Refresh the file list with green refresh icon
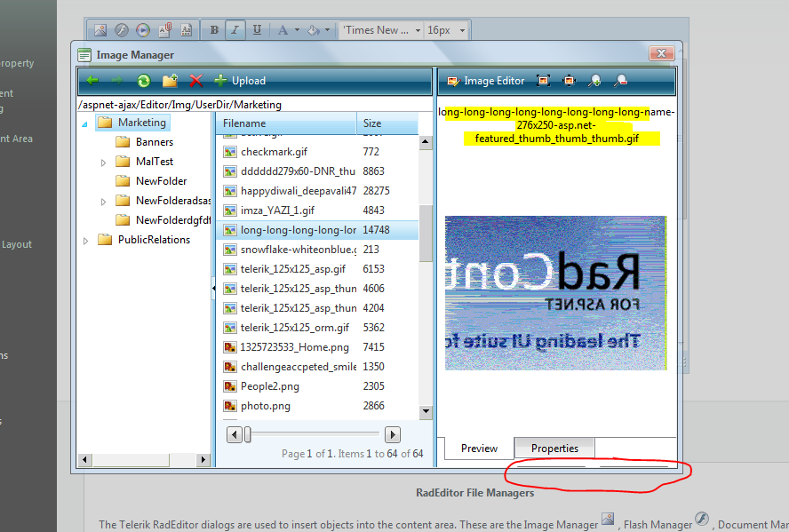The width and height of the screenshot is (789, 532). [144, 81]
